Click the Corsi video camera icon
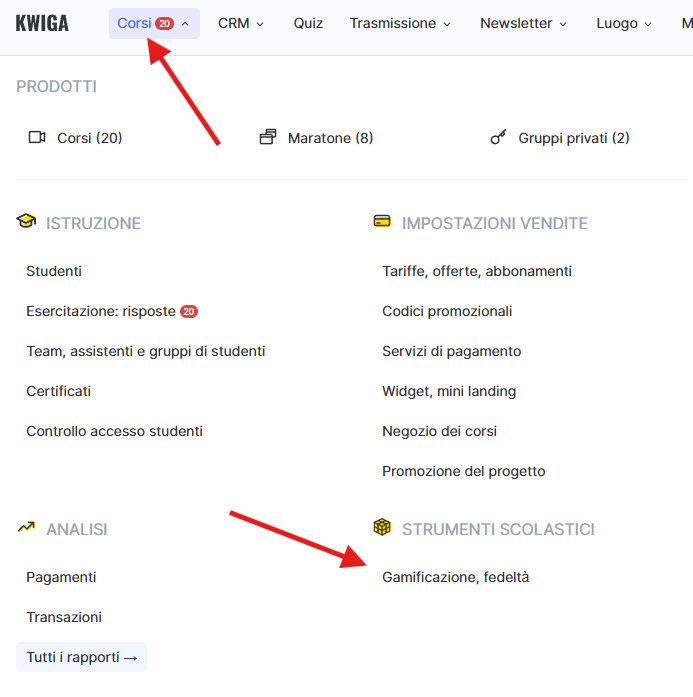Viewport: 693px width, 697px height. pos(37,138)
